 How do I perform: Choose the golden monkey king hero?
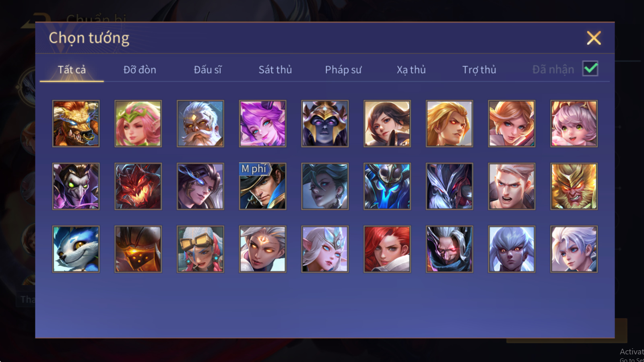[574, 186]
